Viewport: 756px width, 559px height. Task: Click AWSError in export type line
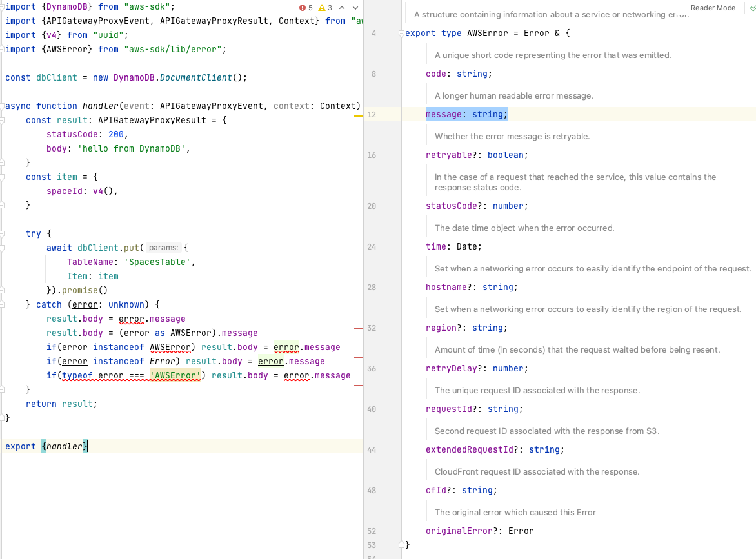point(488,34)
